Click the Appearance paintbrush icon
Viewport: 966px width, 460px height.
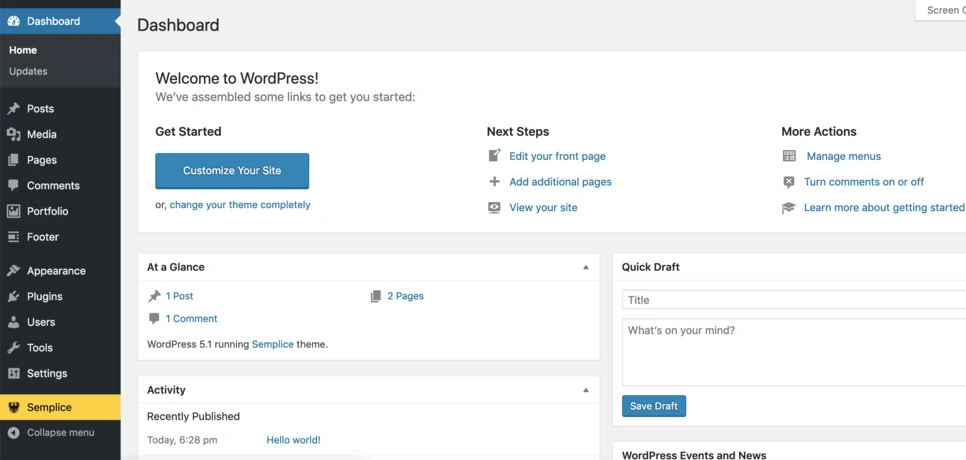[13, 271]
